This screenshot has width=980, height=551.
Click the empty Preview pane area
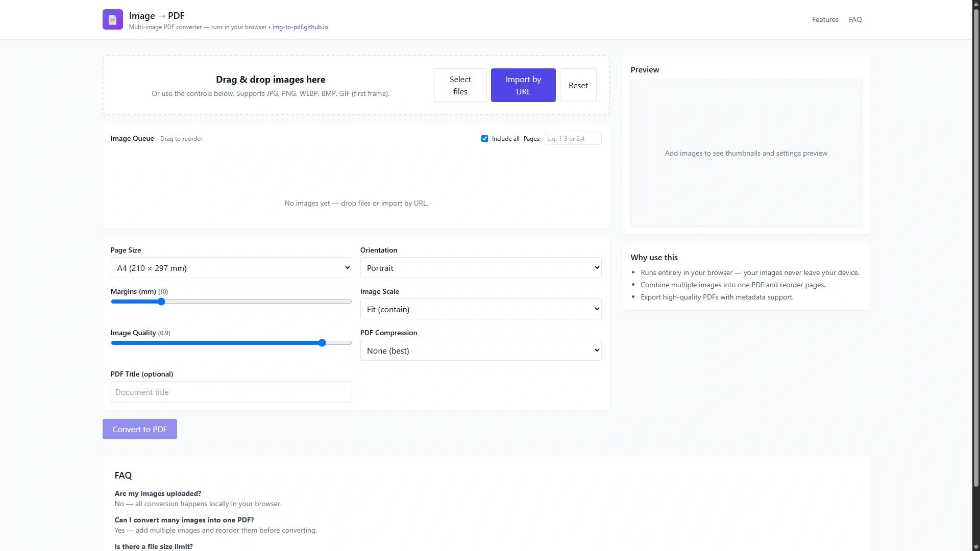(x=746, y=153)
